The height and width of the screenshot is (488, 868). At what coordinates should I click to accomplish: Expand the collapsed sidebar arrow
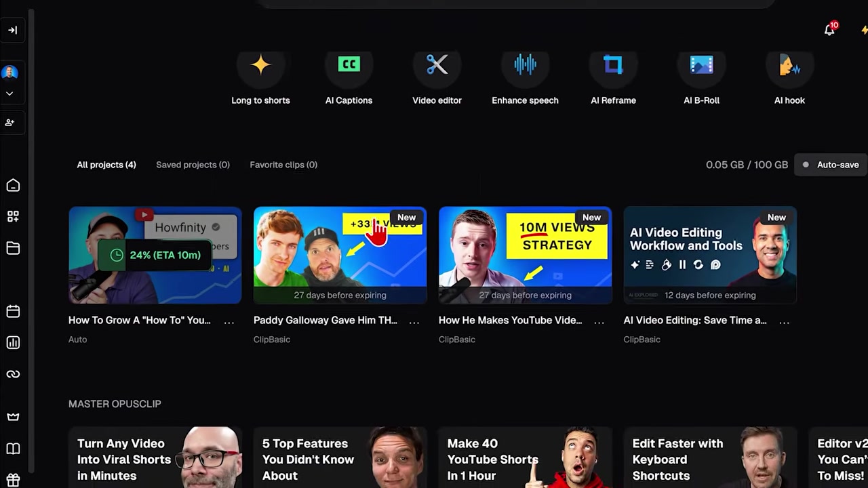point(12,30)
